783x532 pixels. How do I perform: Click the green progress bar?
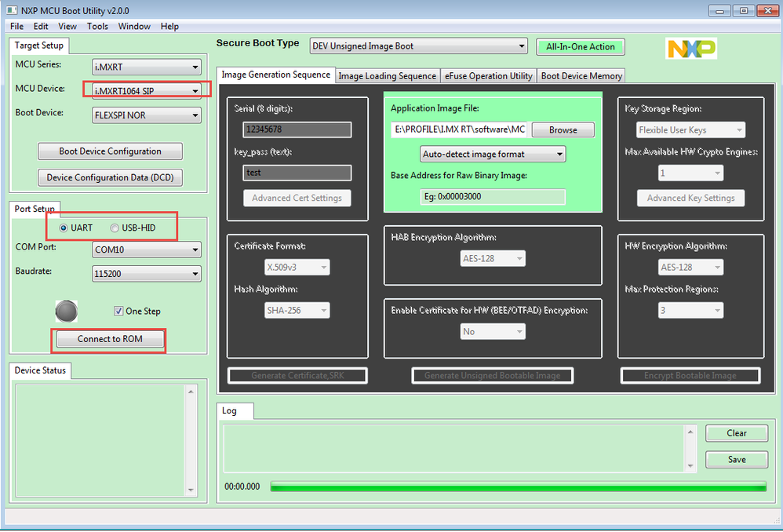coord(519,486)
